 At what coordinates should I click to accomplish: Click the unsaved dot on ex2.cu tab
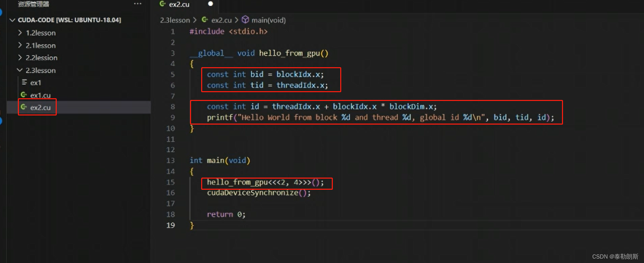[x=211, y=4]
